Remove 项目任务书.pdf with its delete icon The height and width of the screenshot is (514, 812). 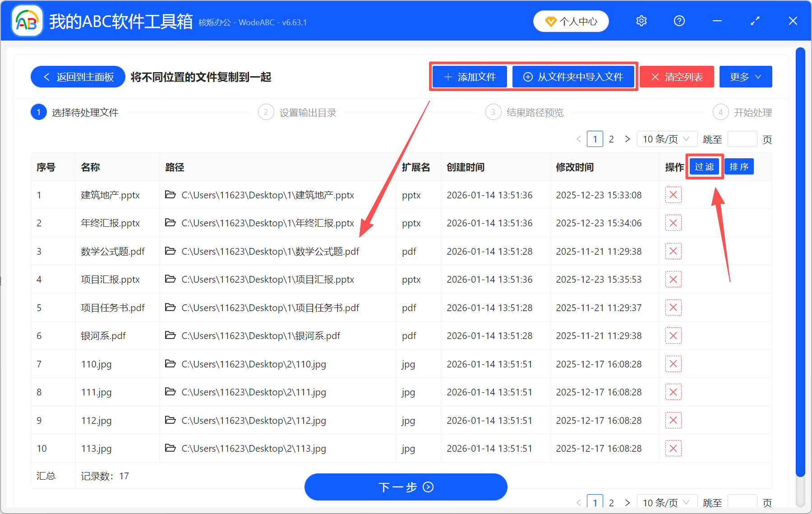(673, 307)
